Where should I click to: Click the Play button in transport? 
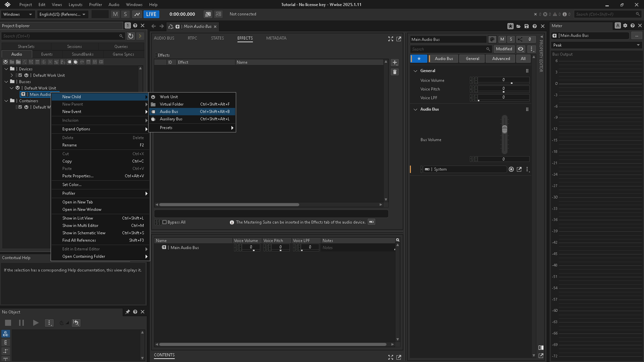coord(36,323)
